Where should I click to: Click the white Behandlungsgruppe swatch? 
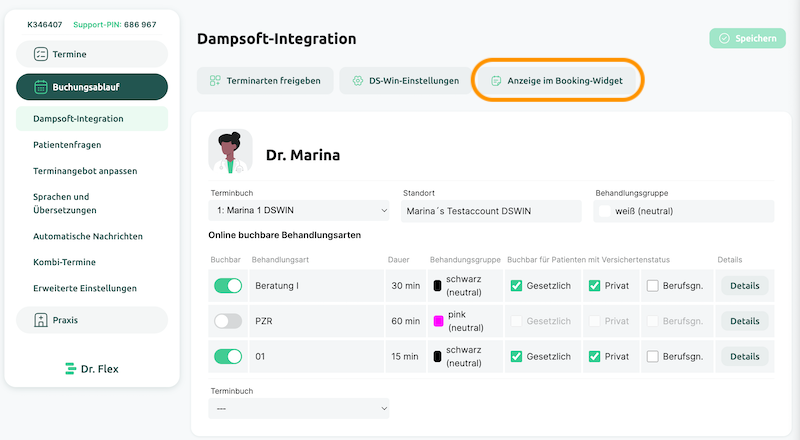click(605, 211)
